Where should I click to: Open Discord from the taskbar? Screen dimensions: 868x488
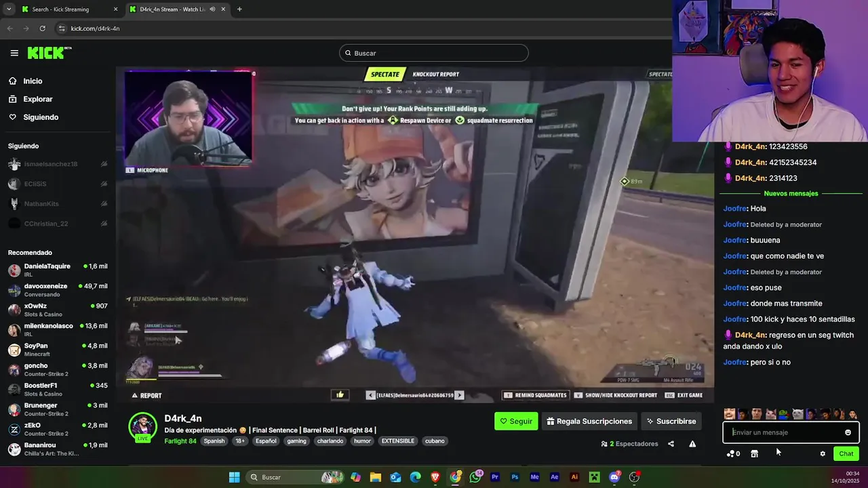(x=614, y=477)
